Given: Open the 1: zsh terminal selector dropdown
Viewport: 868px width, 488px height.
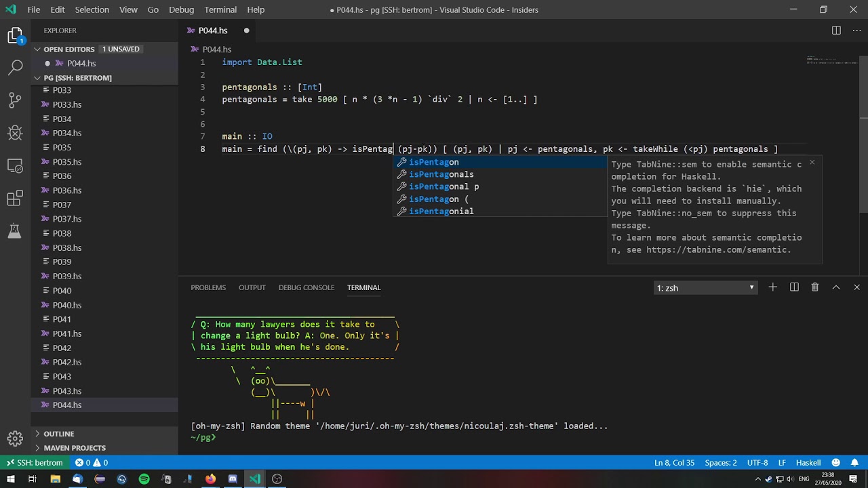Looking at the screenshot, I should click(705, 288).
